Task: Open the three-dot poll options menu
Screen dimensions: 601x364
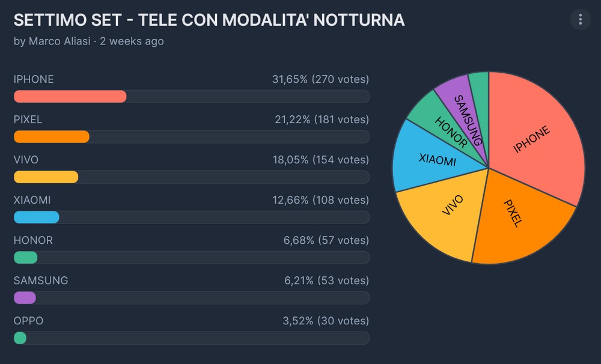Action: (x=580, y=20)
